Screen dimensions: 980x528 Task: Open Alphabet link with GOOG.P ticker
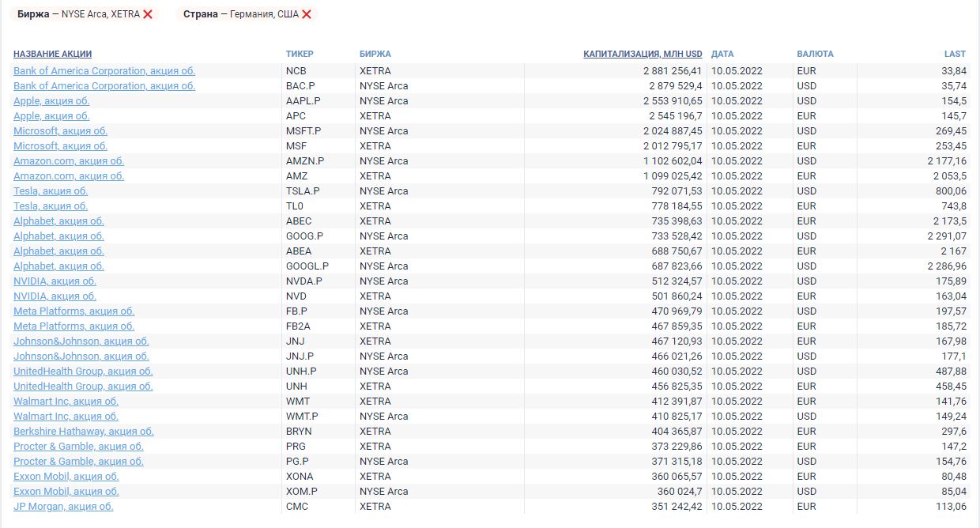tap(58, 236)
